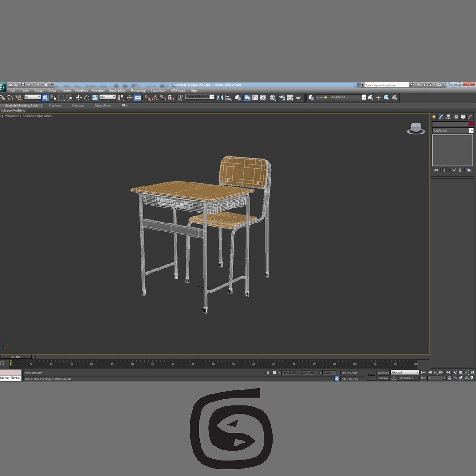
Task: Click the Go to End playback button
Action: tap(448, 372)
